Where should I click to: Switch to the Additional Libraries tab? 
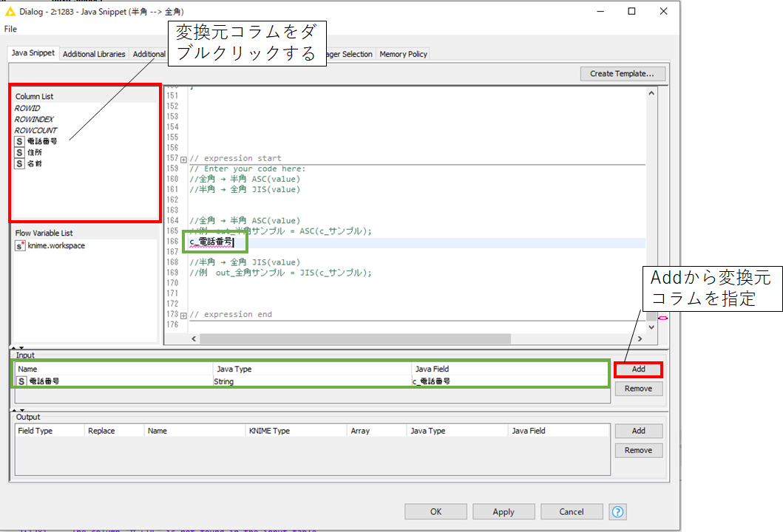(x=94, y=54)
